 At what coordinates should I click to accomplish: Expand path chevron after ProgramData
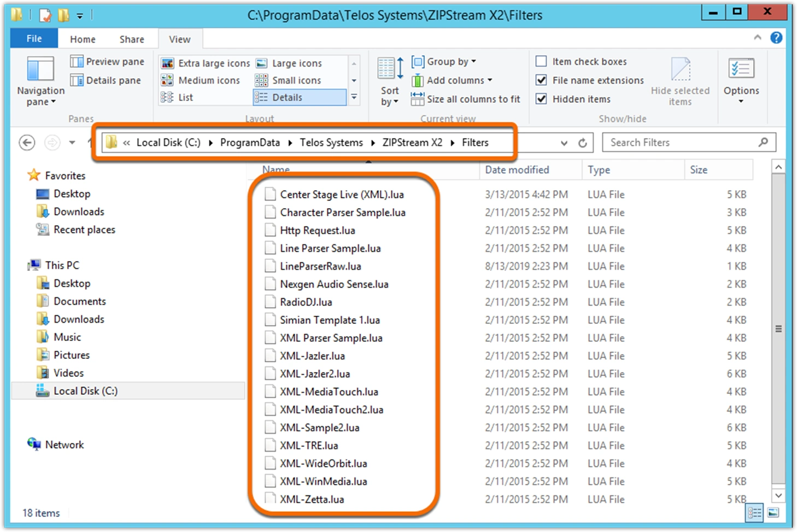pyautogui.click(x=290, y=143)
